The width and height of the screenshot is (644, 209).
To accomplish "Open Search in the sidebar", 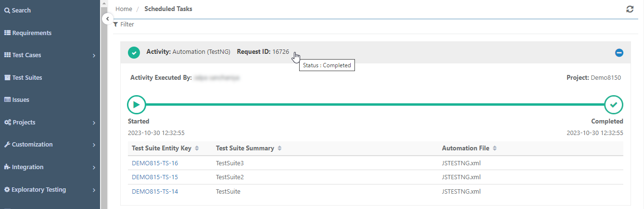I will coord(18,10).
